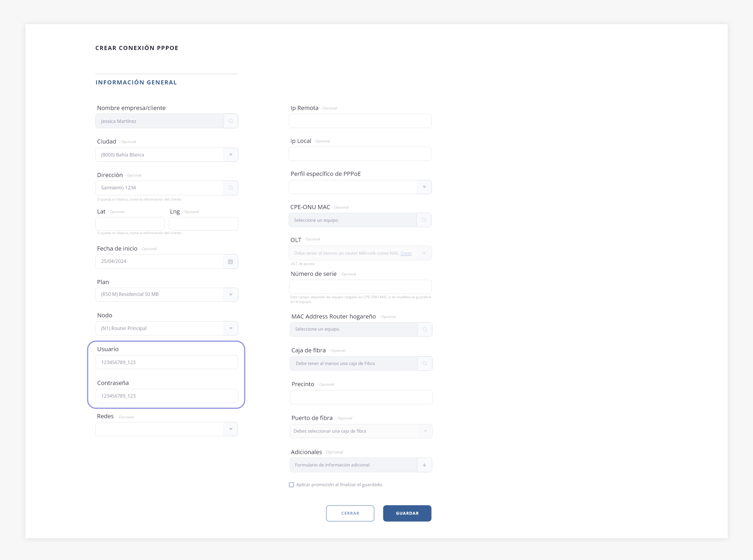Click the Crear link in OLT field

click(406, 253)
